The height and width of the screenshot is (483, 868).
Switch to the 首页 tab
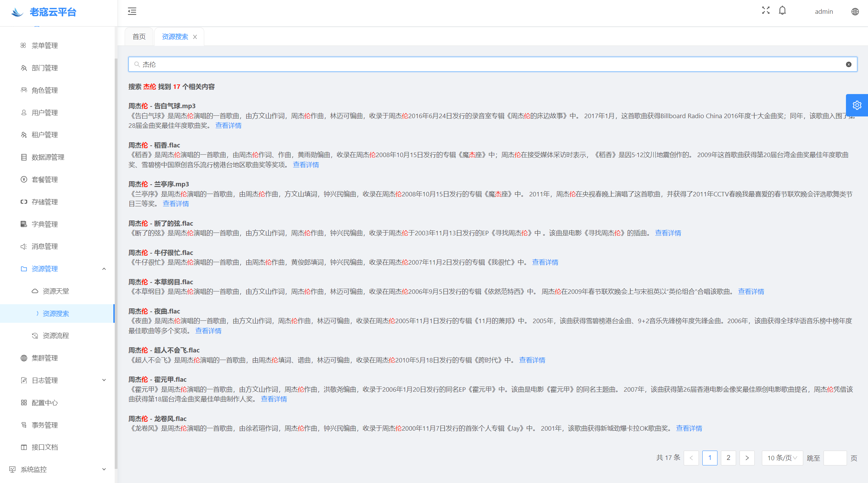(139, 37)
